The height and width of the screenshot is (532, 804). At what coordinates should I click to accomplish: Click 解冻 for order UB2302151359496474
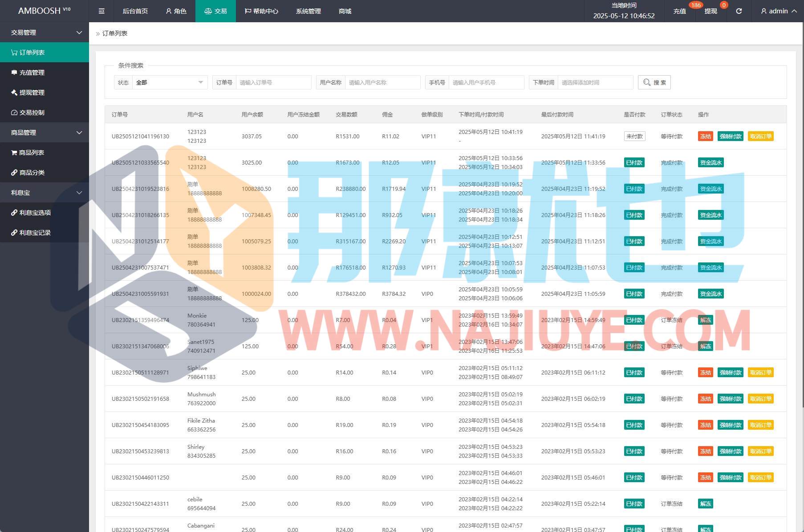pos(706,320)
